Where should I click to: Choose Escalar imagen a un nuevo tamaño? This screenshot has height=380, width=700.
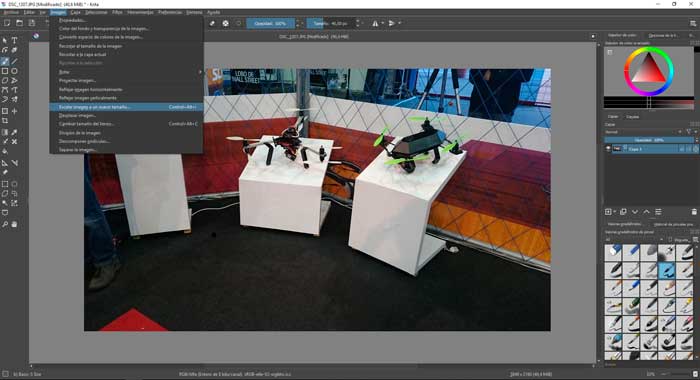point(126,107)
